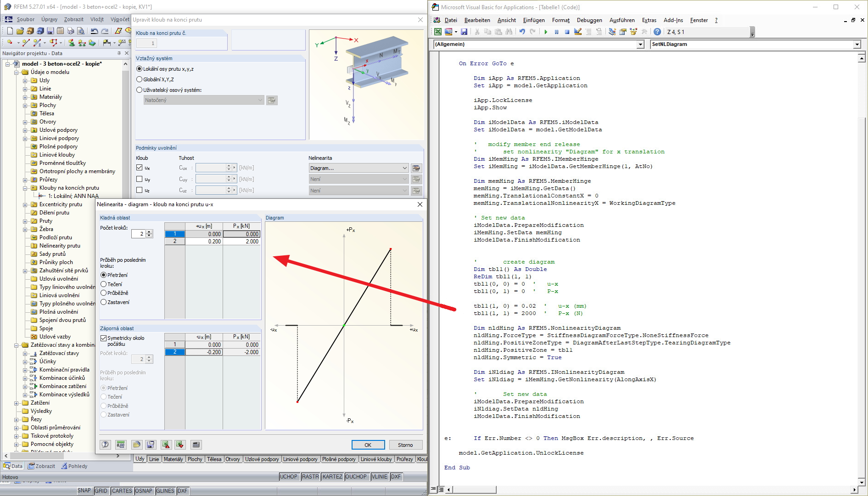
Task: Open Project Explorer in VBA toolbar
Action: click(x=612, y=32)
